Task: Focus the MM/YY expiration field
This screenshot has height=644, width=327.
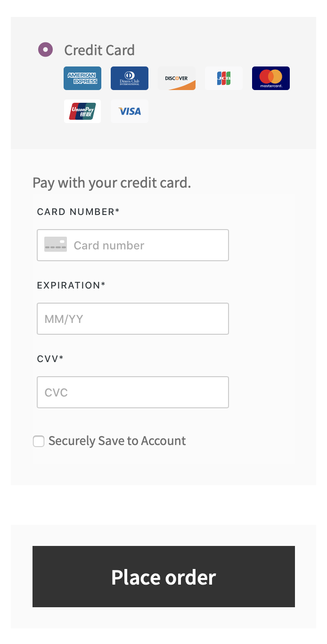Action: coord(133,319)
